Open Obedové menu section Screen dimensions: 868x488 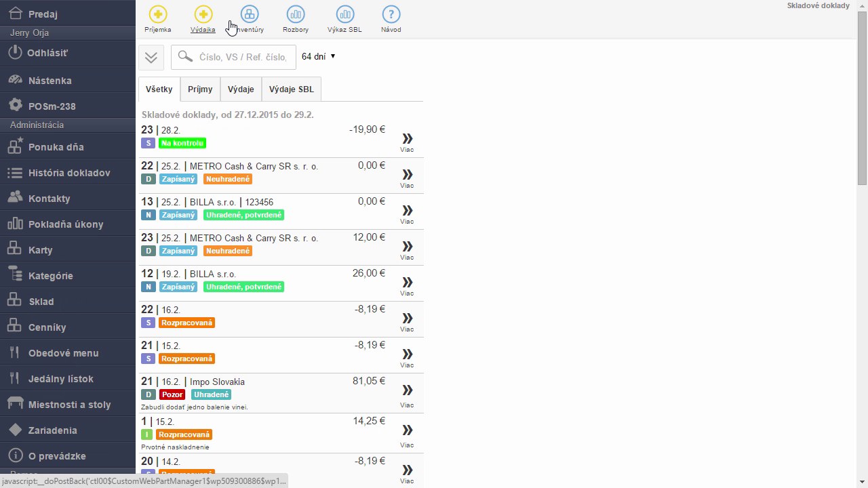click(68, 352)
